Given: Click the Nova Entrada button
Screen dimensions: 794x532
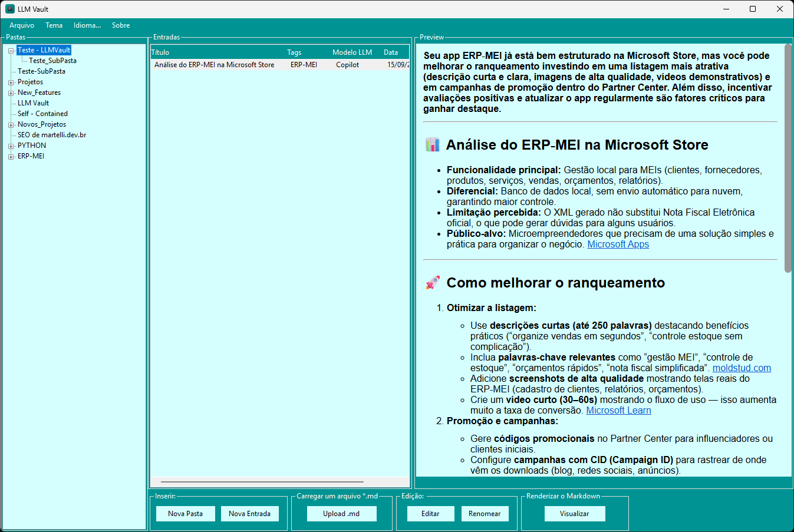Looking at the screenshot, I should [249, 514].
